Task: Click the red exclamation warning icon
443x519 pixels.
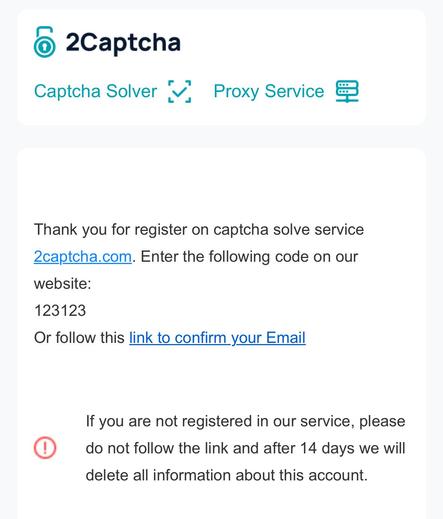Action: pos(45,448)
